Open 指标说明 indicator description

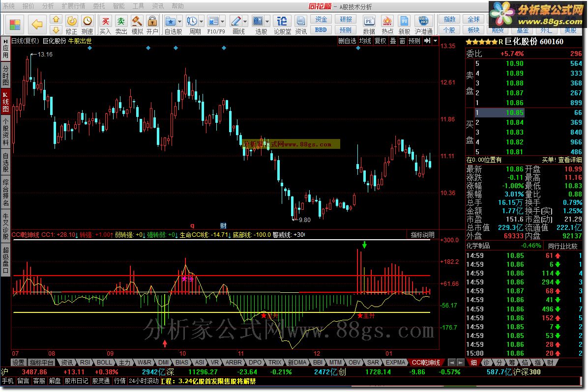[423, 235]
